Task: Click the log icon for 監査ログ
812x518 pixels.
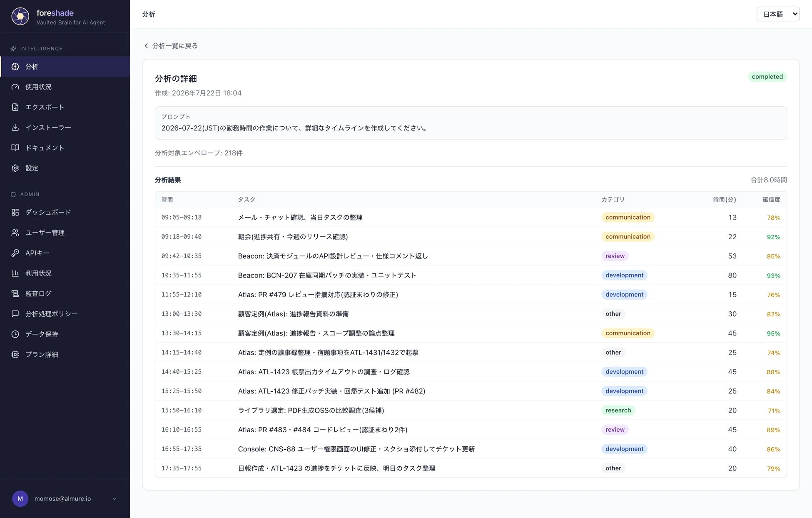Action: pyautogui.click(x=15, y=293)
